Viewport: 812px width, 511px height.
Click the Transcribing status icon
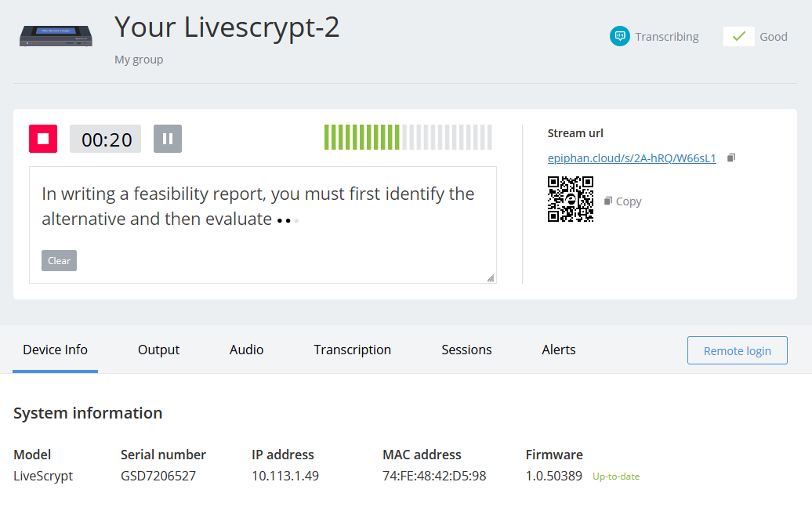620,36
